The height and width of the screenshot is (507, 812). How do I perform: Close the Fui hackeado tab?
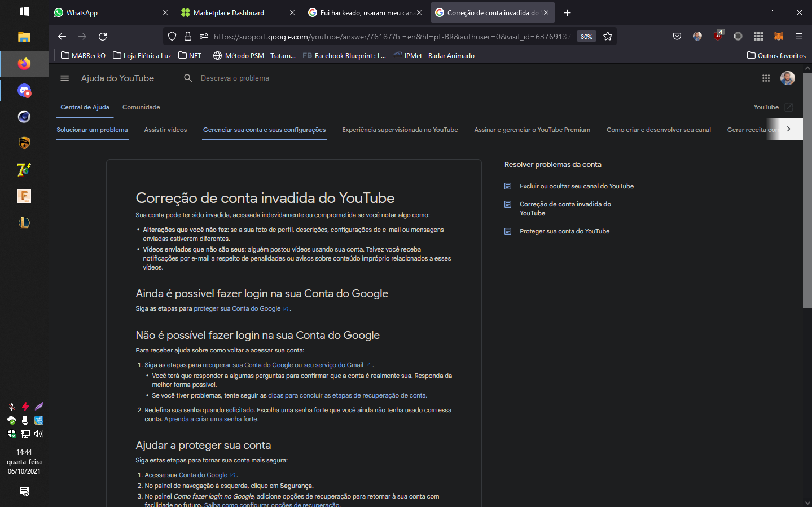(419, 12)
